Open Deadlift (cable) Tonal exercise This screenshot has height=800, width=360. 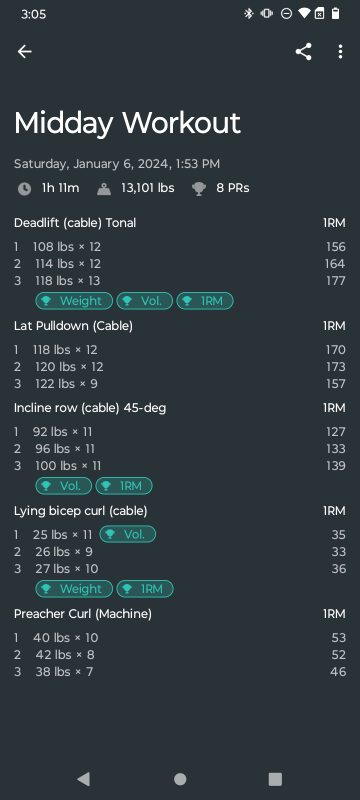point(75,223)
